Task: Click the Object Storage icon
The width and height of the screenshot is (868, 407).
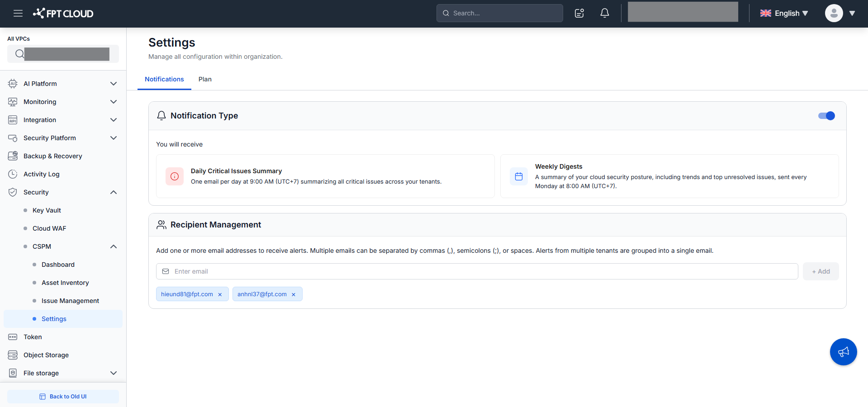Action: coord(13,355)
